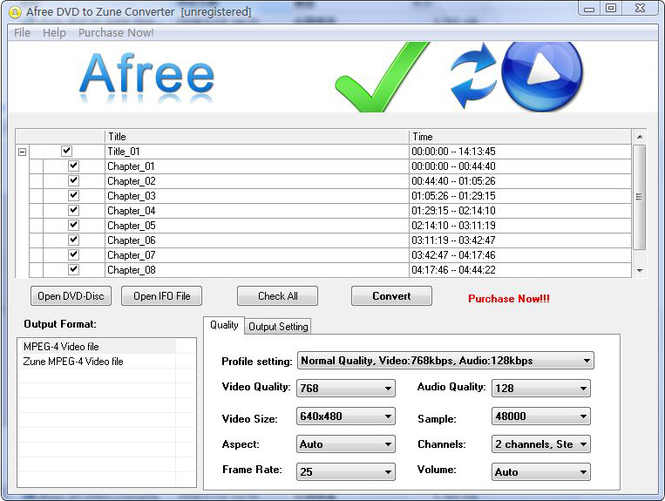Screen dimensions: 665x501
Task: Click the chapter list scroll down arrow
Action: click(640, 270)
